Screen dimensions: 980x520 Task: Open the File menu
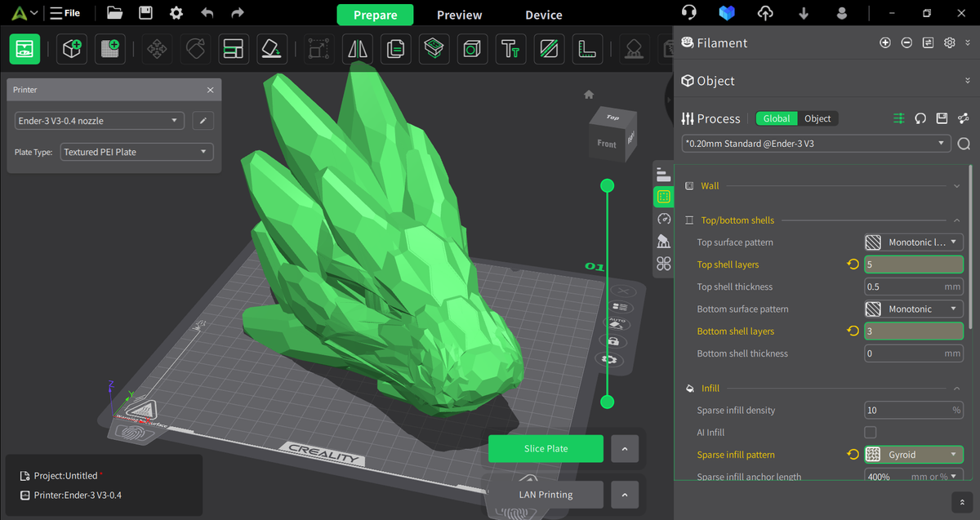65,12
